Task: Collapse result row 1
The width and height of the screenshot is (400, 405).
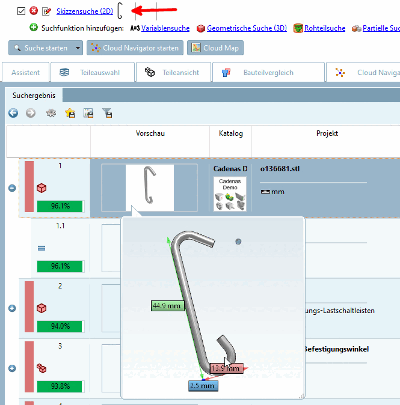Action: point(12,188)
